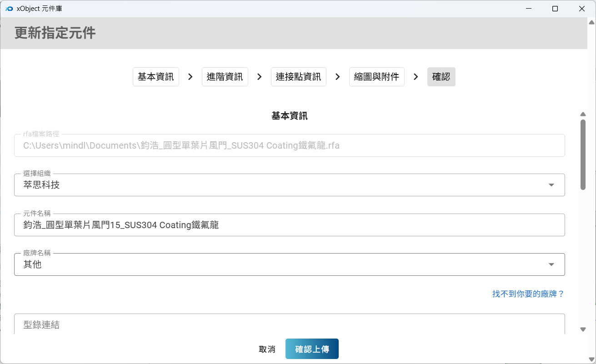This screenshot has width=596, height=364.
Task: Click the chevron before 確認 step
Action: (416, 77)
